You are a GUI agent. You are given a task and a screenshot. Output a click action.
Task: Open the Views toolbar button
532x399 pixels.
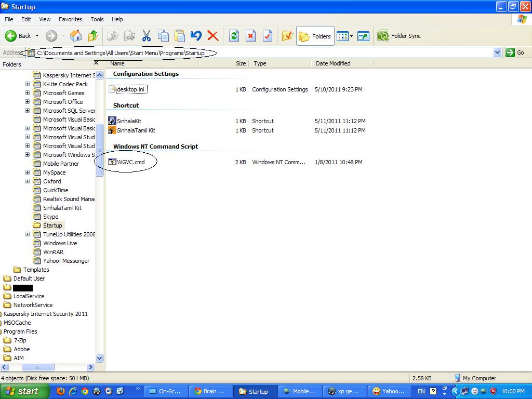tap(342, 36)
